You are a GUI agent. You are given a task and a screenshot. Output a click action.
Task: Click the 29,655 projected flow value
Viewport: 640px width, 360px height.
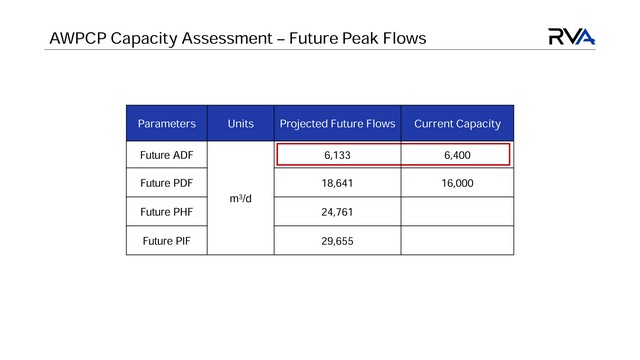point(337,241)
